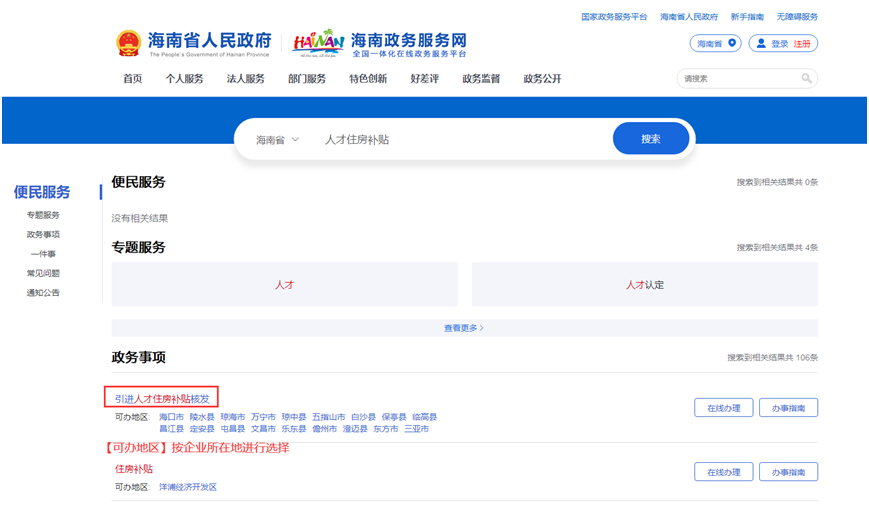Click the Hainan government national emblem logo

tap(129, 43)
